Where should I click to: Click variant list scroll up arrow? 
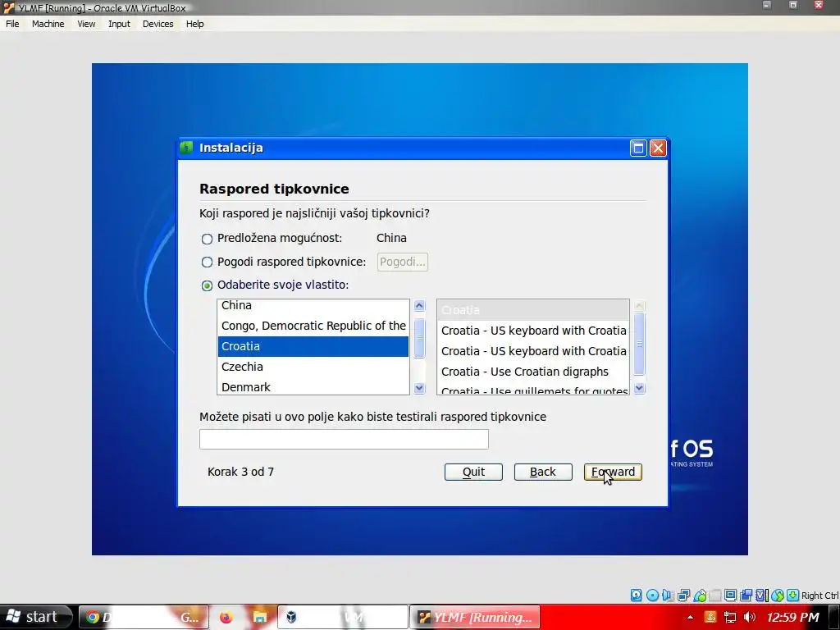click(639, 306)
